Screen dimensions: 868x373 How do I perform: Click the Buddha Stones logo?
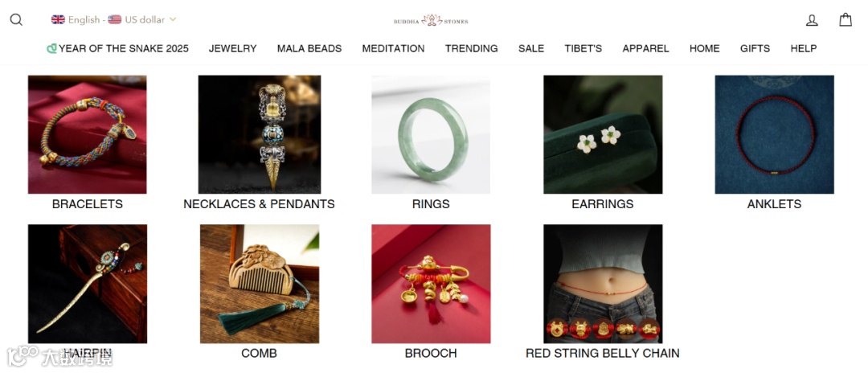pyautogui.click(x=431, y=20)
